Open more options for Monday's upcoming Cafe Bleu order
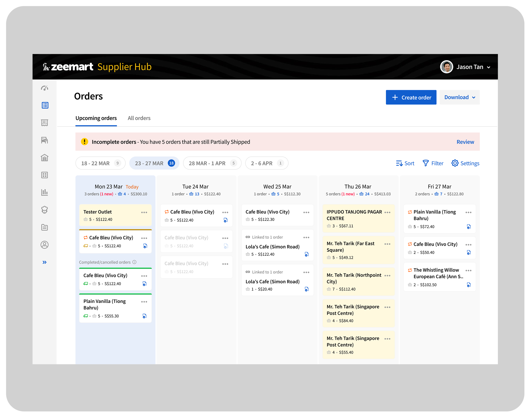Image resolution: width=532 pixels, height=419 pixels. click(144, 238)
